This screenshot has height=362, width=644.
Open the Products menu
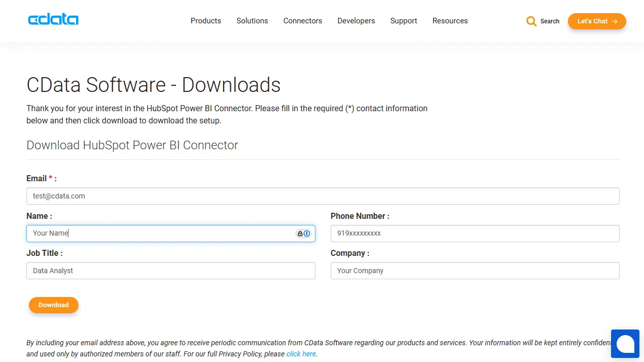205,21
